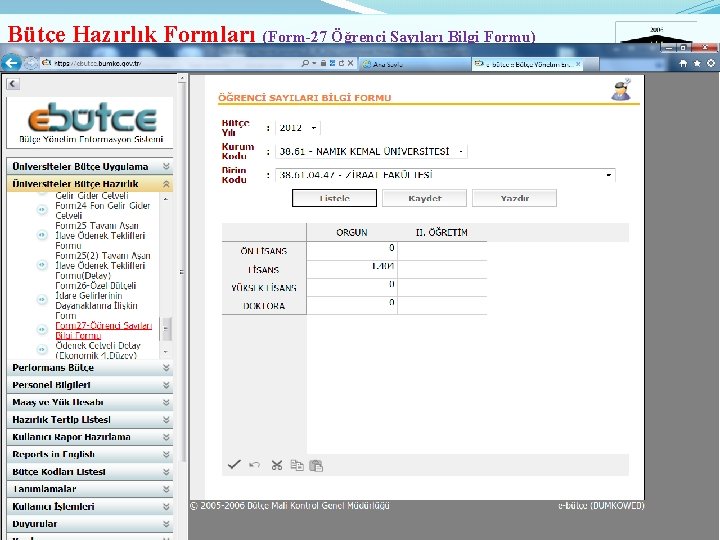Click the address bar lock icon
The image size is (720, 540).
click(x=323, y=63)
